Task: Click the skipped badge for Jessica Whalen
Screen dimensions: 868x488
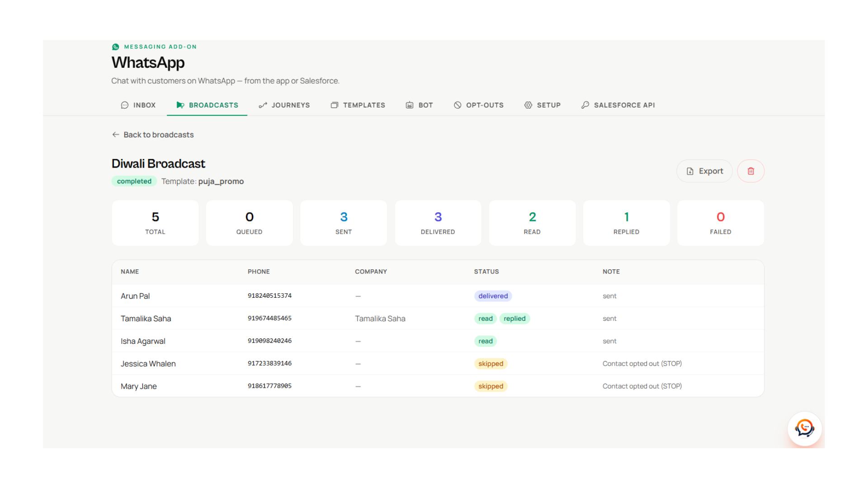Action: 491,364
